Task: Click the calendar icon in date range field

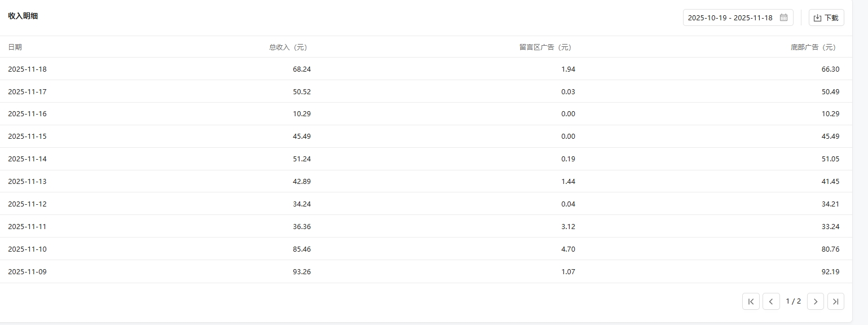Action: pyautogui.click(x=783, y=17)
